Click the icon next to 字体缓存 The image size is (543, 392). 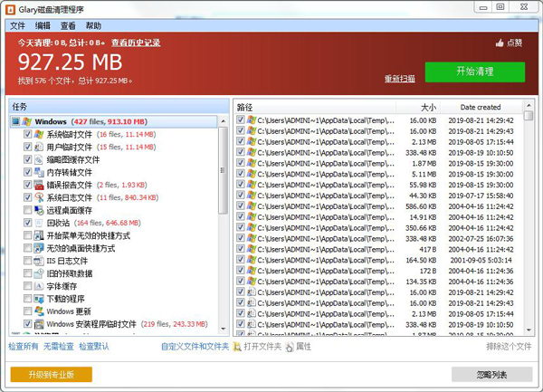pyautogui.click(x=39, y=286)
